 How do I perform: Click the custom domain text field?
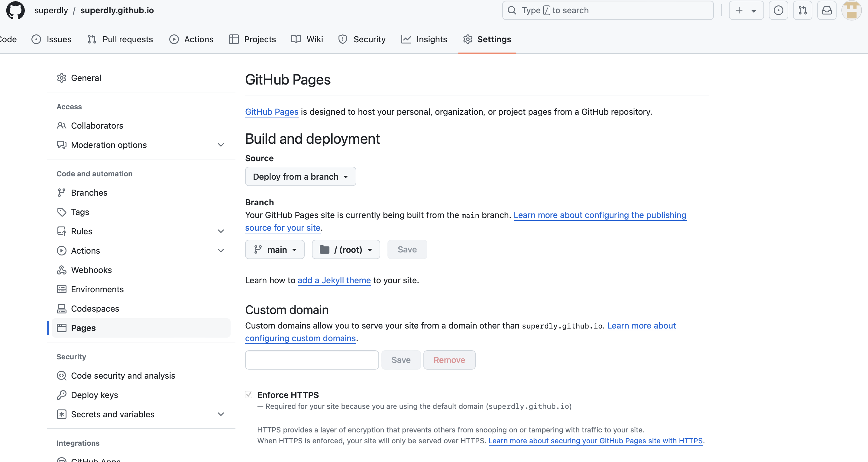tap(312, 360)
